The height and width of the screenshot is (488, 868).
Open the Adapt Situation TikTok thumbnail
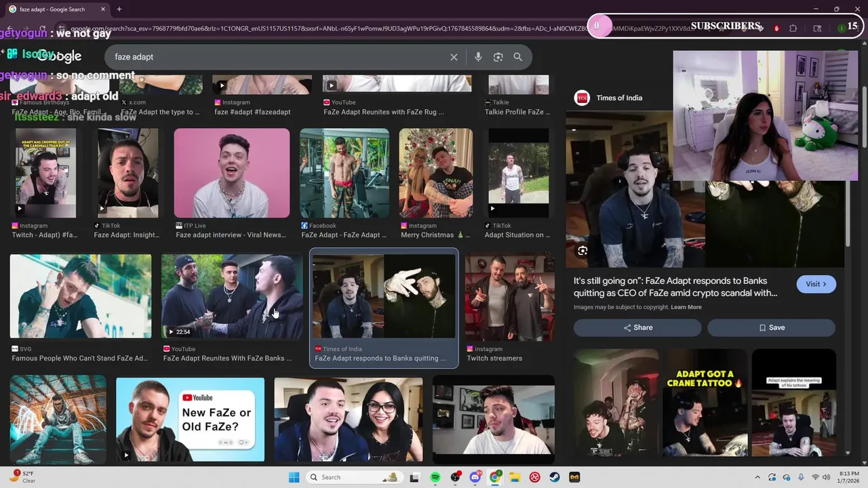519,173
